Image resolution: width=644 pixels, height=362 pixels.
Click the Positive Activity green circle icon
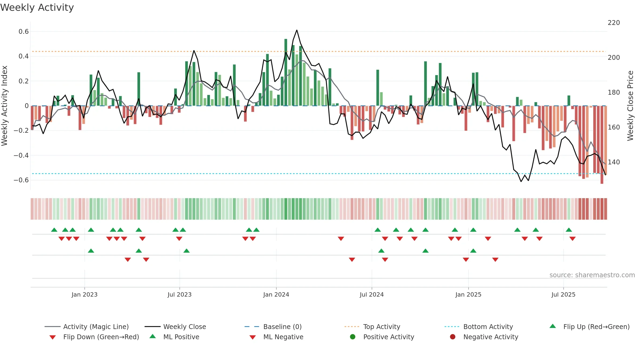click(353, 337)
